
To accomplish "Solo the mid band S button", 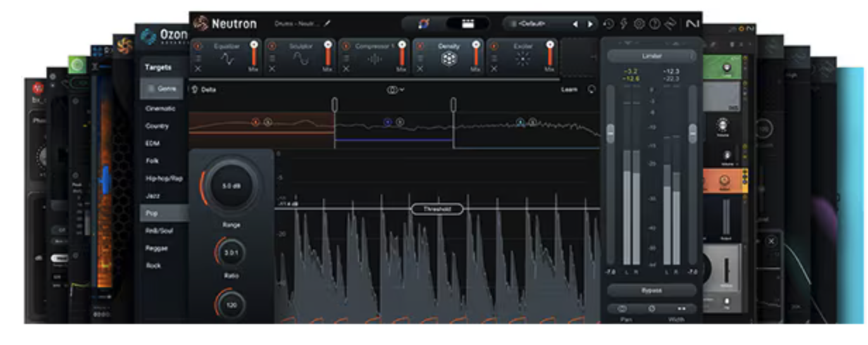I will click(x=399, y=122).
